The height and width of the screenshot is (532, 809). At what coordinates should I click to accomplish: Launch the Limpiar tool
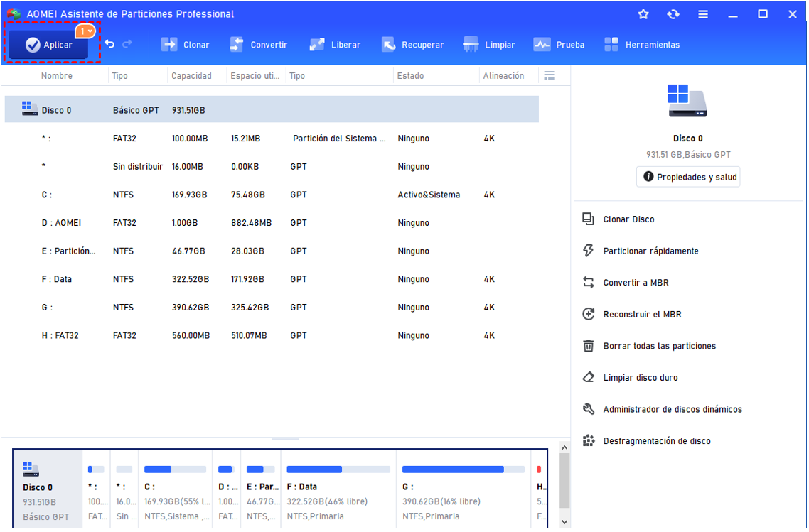[489, 45]
